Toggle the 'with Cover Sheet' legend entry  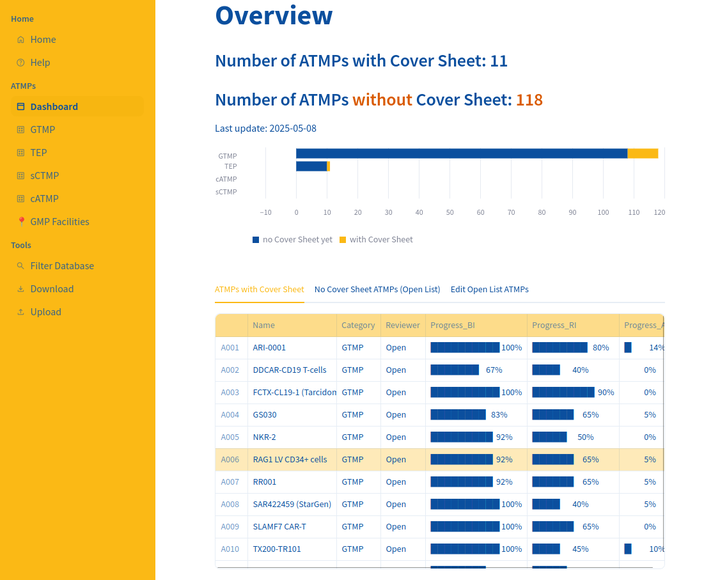[376, 240]
